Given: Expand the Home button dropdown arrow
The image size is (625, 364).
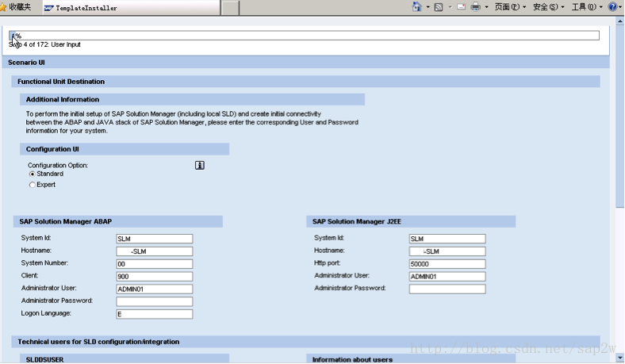Looking at the screenshot, I should [428, 7].
